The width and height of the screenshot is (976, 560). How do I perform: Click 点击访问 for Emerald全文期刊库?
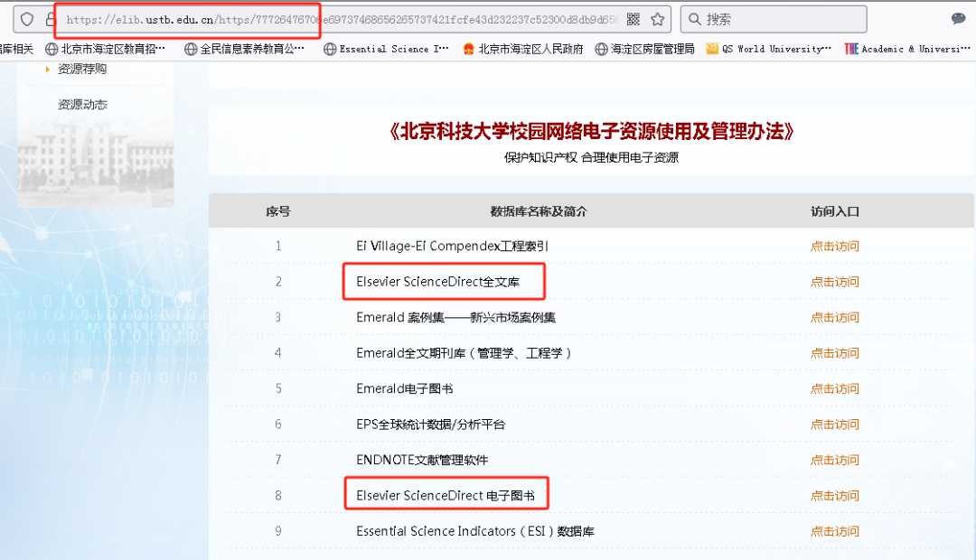[x=835, y=353]
